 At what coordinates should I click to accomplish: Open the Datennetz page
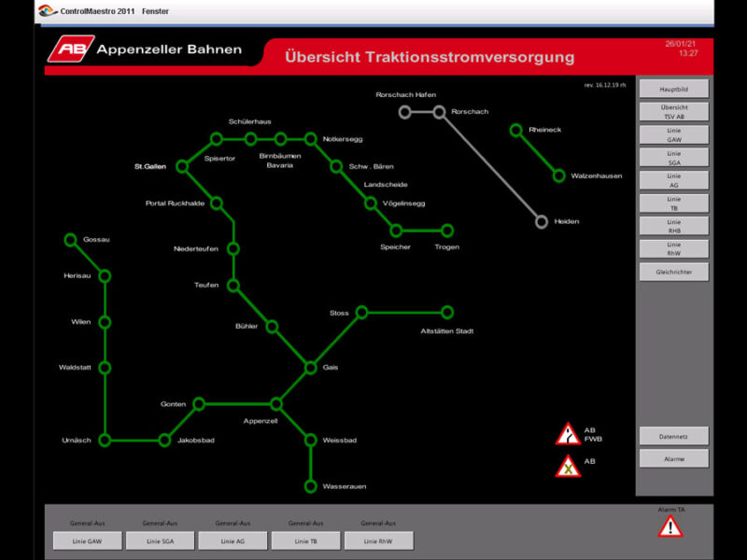673,436
